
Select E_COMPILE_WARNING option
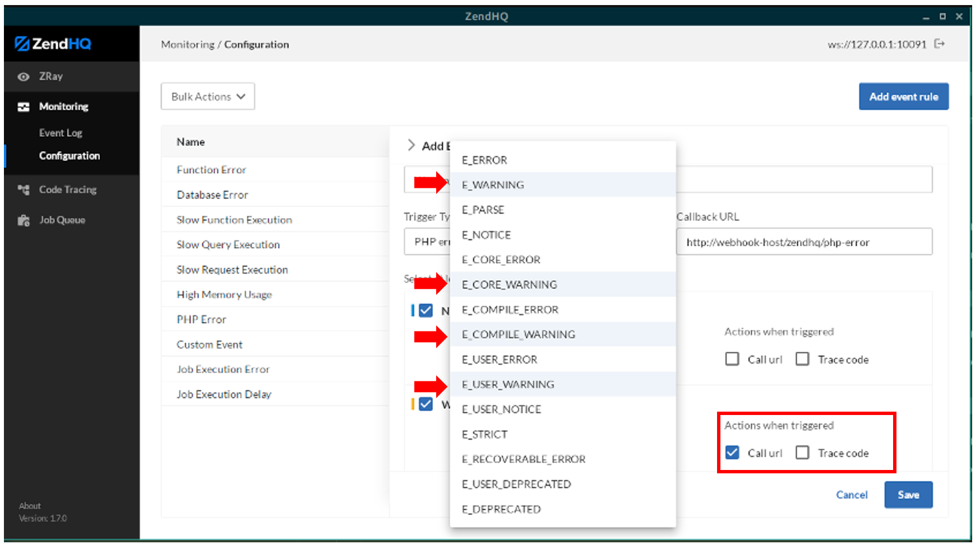tap(563, 334)
